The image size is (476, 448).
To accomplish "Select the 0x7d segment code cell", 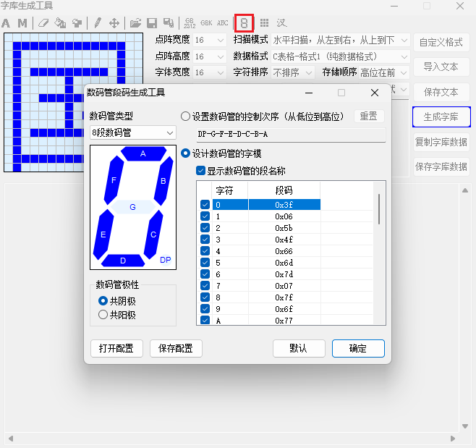I will tap(284, 274).
